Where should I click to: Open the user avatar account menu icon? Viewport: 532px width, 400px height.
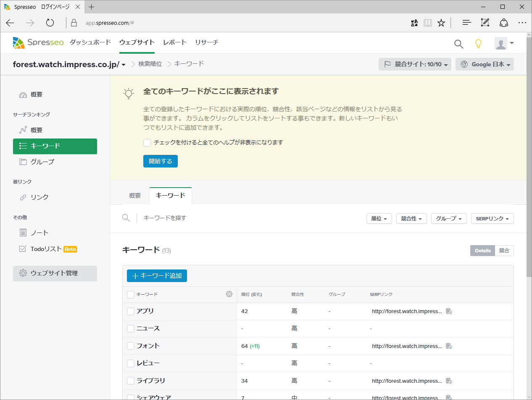click(502, 43)
